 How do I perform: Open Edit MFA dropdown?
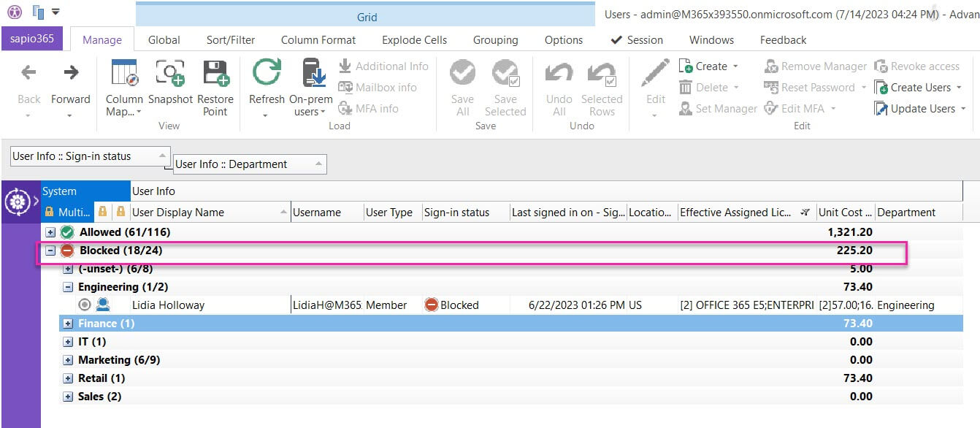[800, 109]
